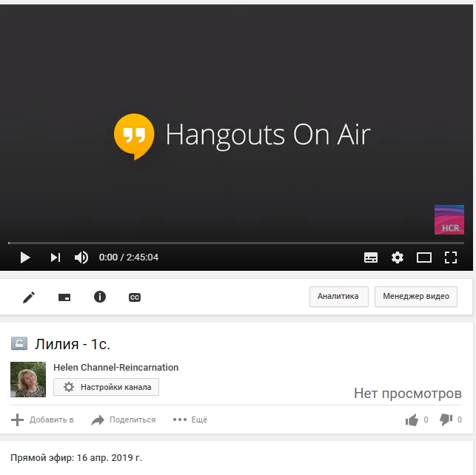The image size is (476, 475).
Task: Open player settings gear menu
Action: pyautogui.click(x=398, y=257)
